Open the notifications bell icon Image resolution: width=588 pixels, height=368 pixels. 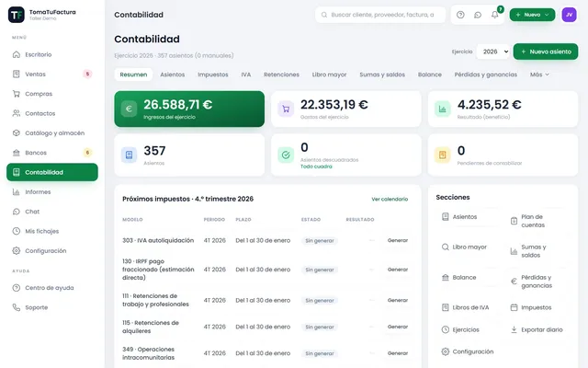click(495, 15)
